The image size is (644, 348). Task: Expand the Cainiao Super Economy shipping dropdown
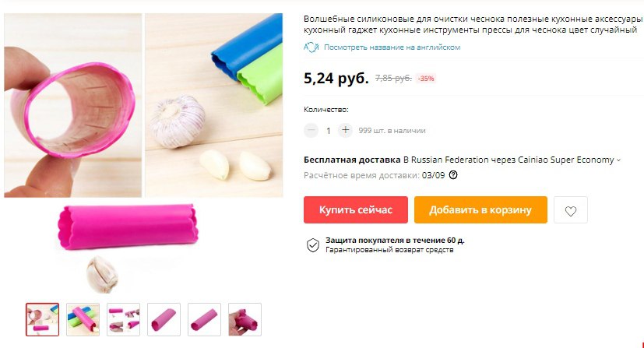[618, 160]
